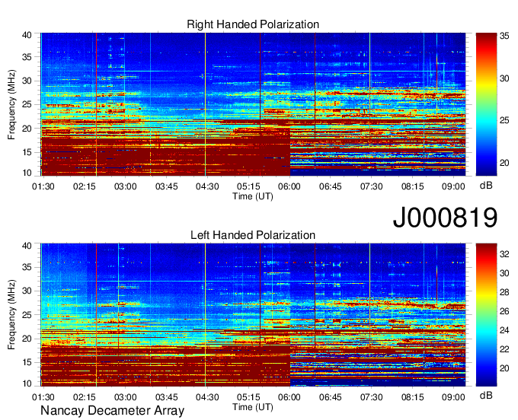Click the Right Handed plot's "Time (UT)" axis label
The width and height of the screenshot is (518, 420).
[x=253, y=196]
